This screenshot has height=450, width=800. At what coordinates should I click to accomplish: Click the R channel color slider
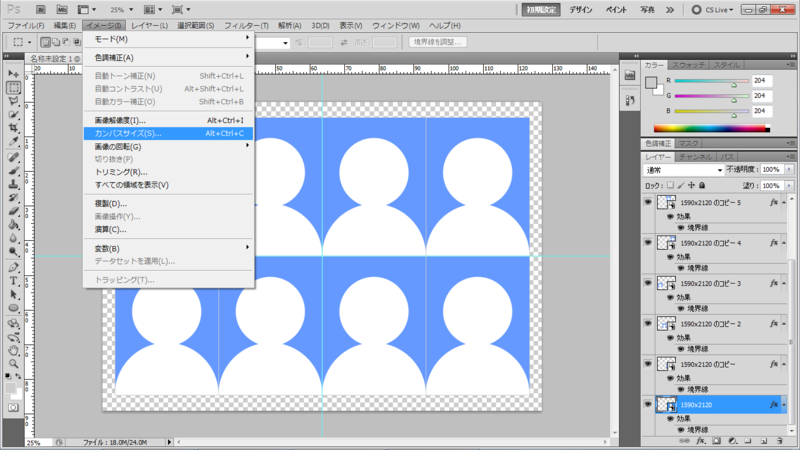711,81
